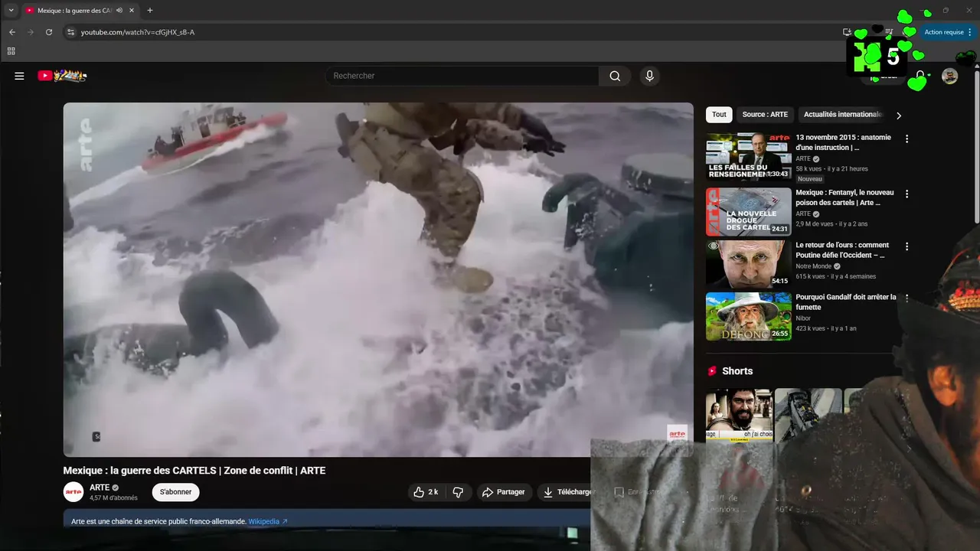Mute the tab via the speaker icon

pos(119,10)
